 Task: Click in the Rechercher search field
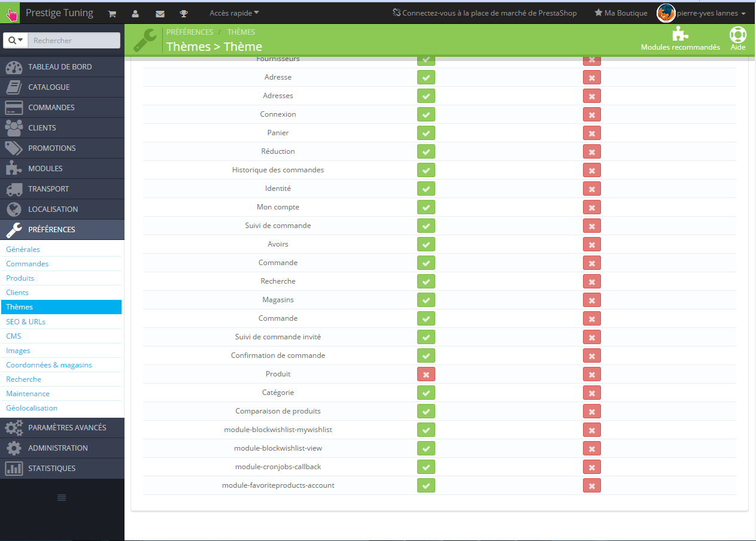click(x=74, y=40)
